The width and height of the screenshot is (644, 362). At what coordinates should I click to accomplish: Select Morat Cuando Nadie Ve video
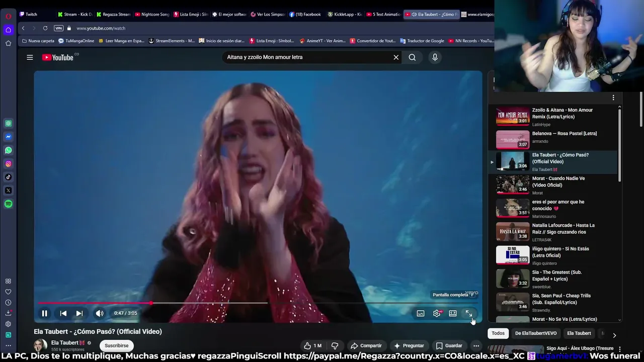tap(553, 185)
